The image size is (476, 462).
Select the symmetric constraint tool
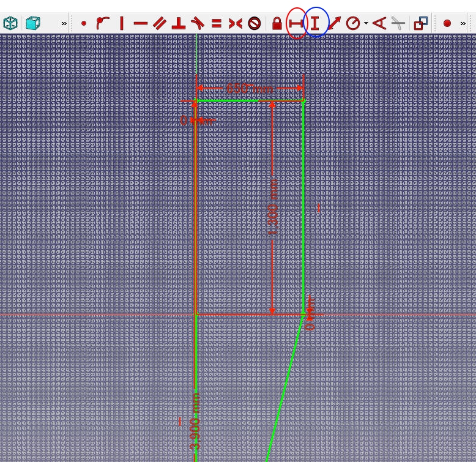tap(236, 23)
